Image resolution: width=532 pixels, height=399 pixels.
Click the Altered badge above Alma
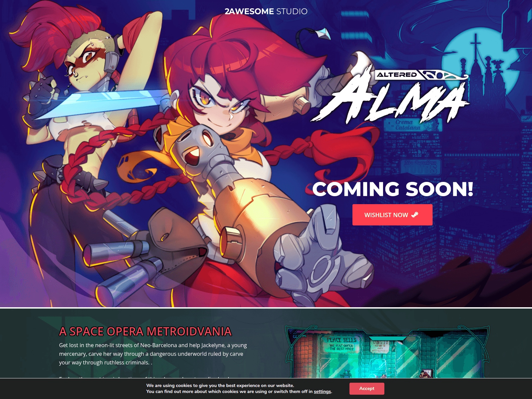point(396,75)
